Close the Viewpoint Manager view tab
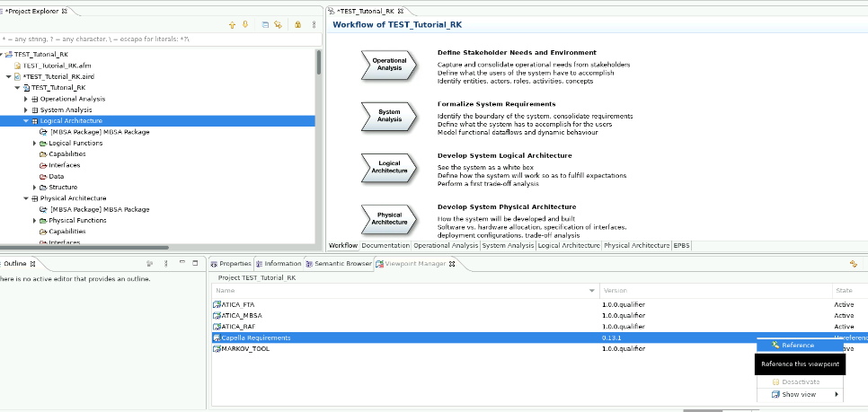Image resolution: width=868 pixels, height=412 pixels. pyautogui.click(x=452, y=264)
